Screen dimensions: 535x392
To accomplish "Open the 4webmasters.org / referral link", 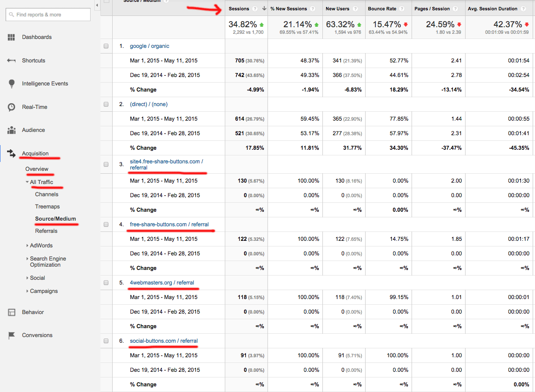I will tap(162, 283).
